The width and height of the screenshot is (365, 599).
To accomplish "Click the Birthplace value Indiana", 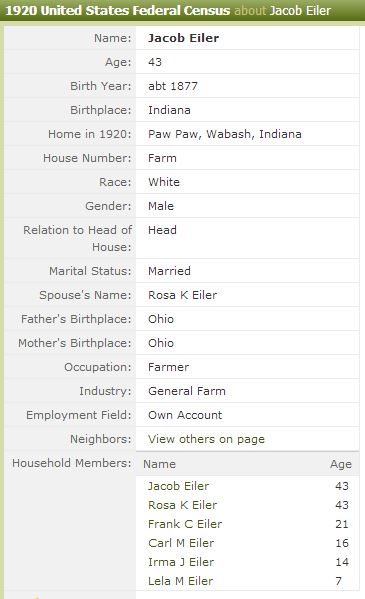I will [x=169, y=110].
